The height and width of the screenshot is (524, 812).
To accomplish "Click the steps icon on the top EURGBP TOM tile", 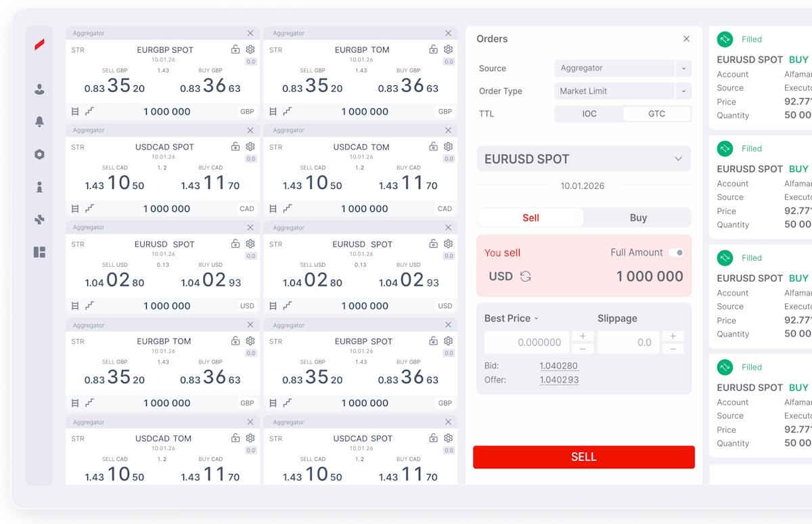I will coord(288,112).
